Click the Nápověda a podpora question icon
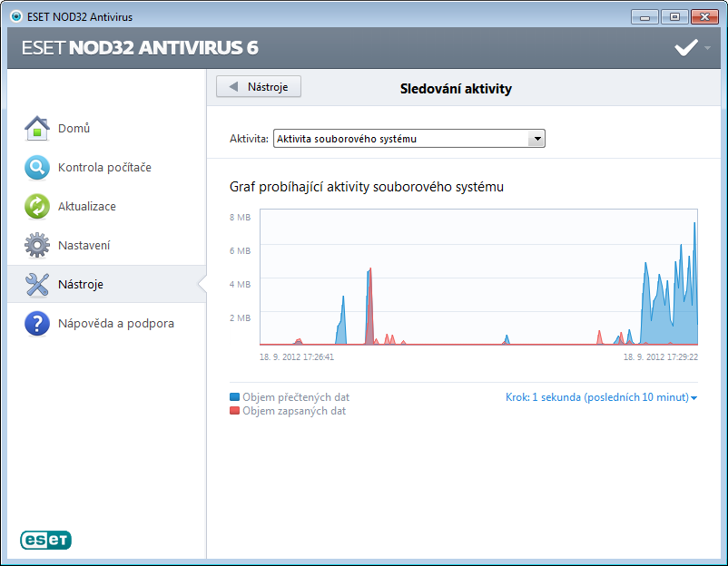Screen dimensions: 728x566 (36, 323)
